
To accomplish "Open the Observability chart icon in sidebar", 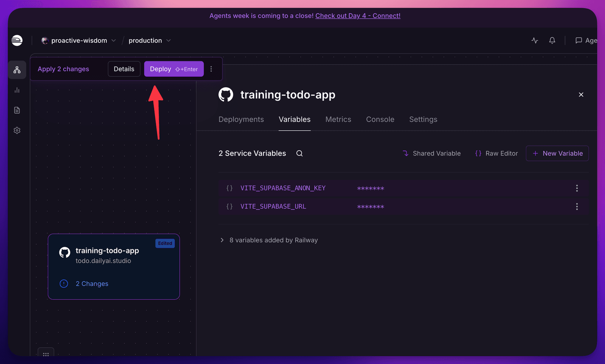I will pyautogui.click(x=17, y=90).
